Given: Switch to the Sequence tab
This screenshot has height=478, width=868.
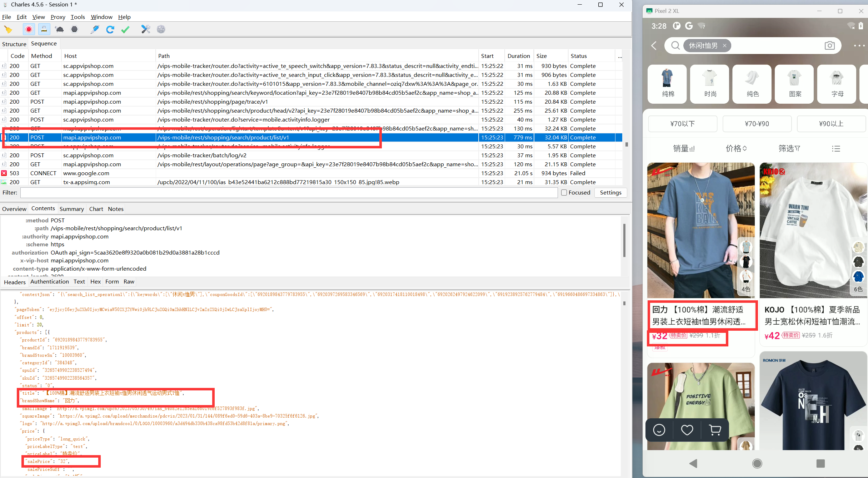Looking at the screenshot, I should (44, 44).
